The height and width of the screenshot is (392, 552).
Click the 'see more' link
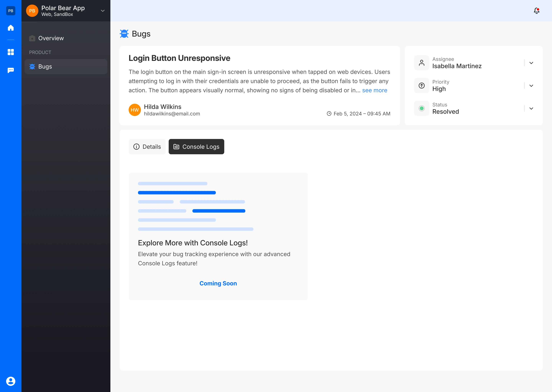click(374, 90)
